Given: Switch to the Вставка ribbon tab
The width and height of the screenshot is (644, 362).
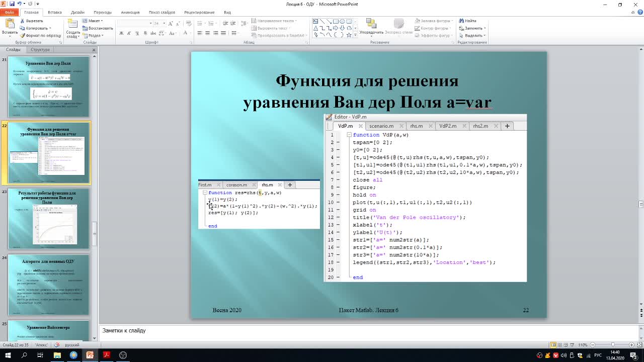Looking at the screenshot, I should click(55, 12).
